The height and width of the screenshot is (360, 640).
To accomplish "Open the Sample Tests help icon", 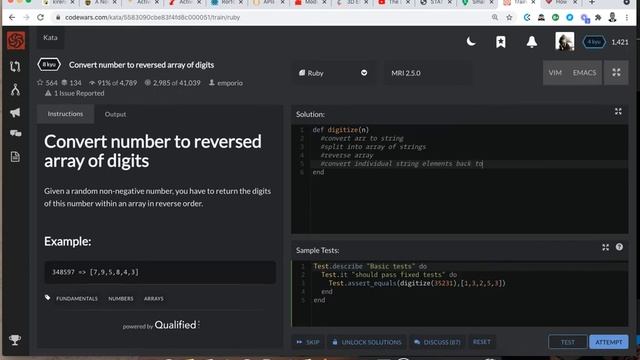I will click(619, 247).
